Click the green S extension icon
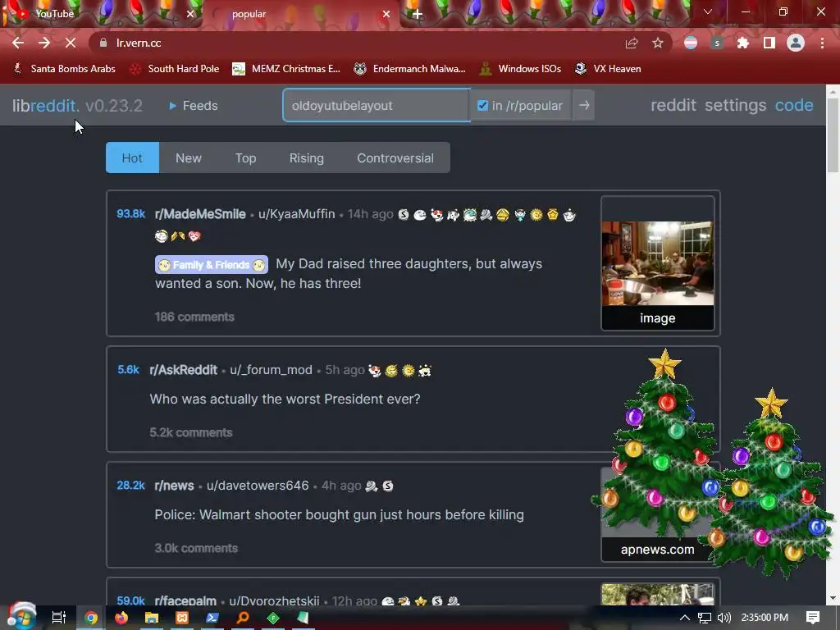The height and width of the screenshot is (630, 840). point(717,43)
